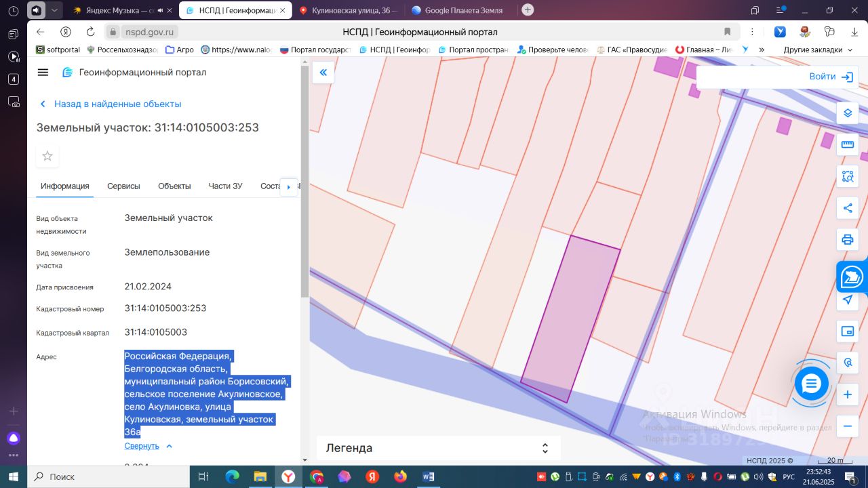868x488 pixels.
Task: Open the overview minimap tool
Action: tap(847, 331)
